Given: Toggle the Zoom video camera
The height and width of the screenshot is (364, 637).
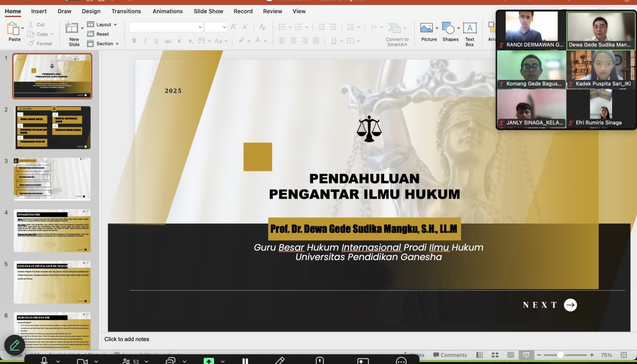Looking at the screenshot, I should [x=82, y=361].
